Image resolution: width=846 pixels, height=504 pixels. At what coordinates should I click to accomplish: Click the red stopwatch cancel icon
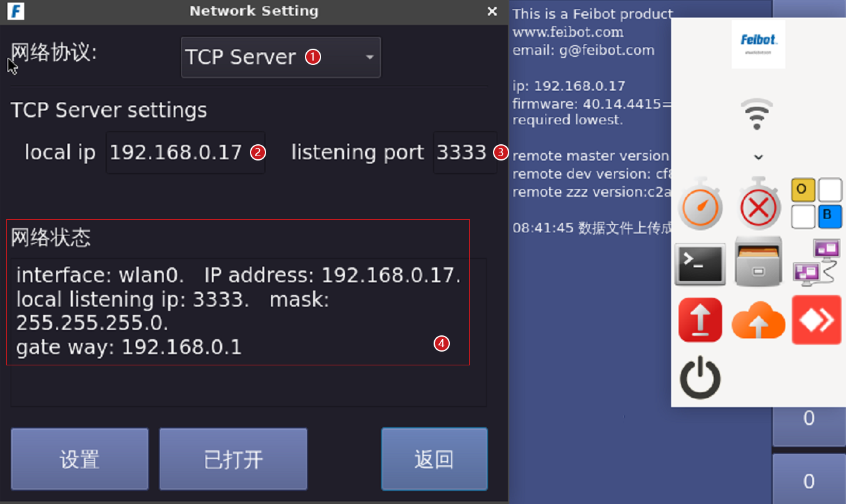click(759, 204)
